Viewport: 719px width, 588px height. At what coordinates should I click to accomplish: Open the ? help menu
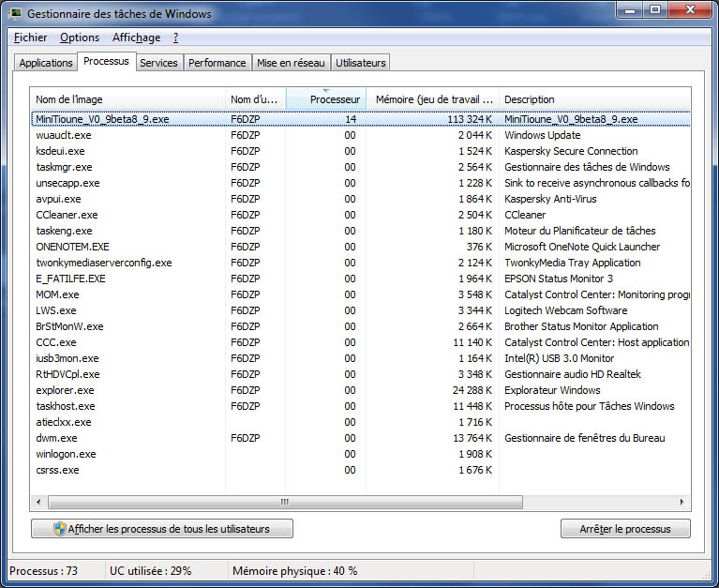(175, 38)
